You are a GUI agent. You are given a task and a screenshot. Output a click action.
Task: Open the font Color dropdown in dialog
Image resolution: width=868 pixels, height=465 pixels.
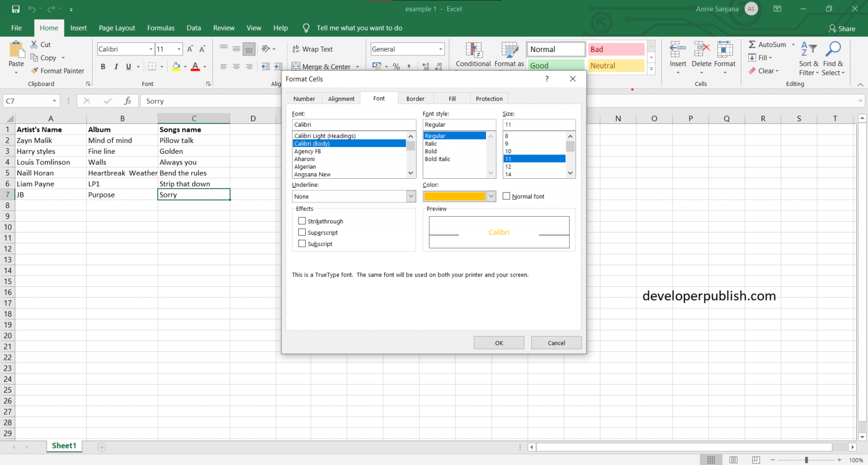pyautogui.click(x=491, y=196)
